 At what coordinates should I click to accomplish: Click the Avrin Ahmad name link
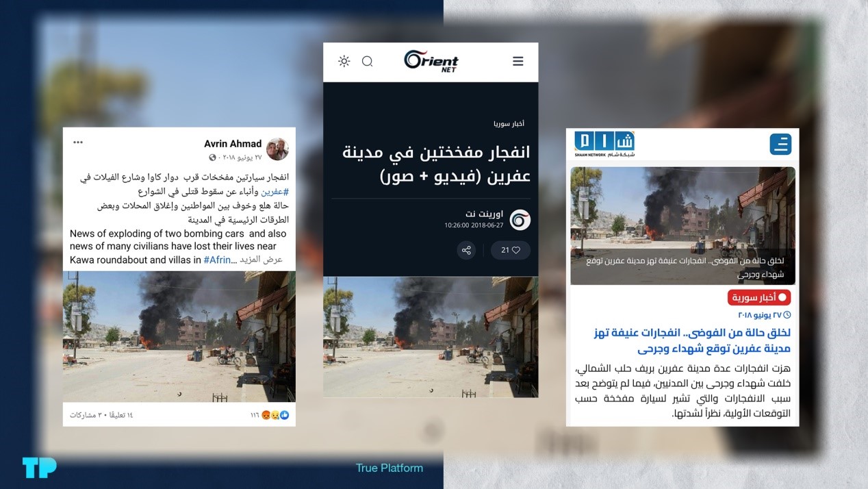point(233,144)
